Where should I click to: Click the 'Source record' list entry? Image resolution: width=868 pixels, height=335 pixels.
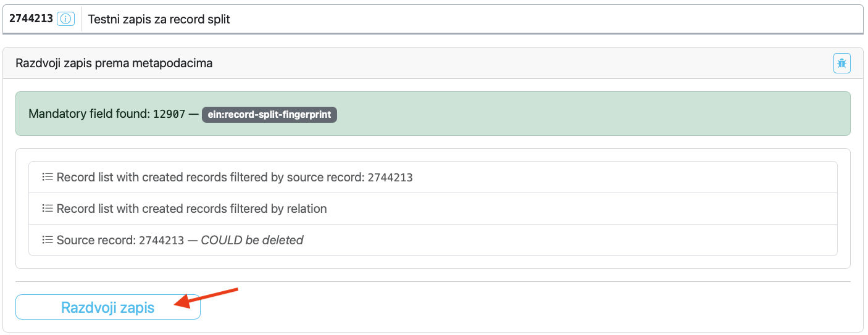tap(96, 240)
